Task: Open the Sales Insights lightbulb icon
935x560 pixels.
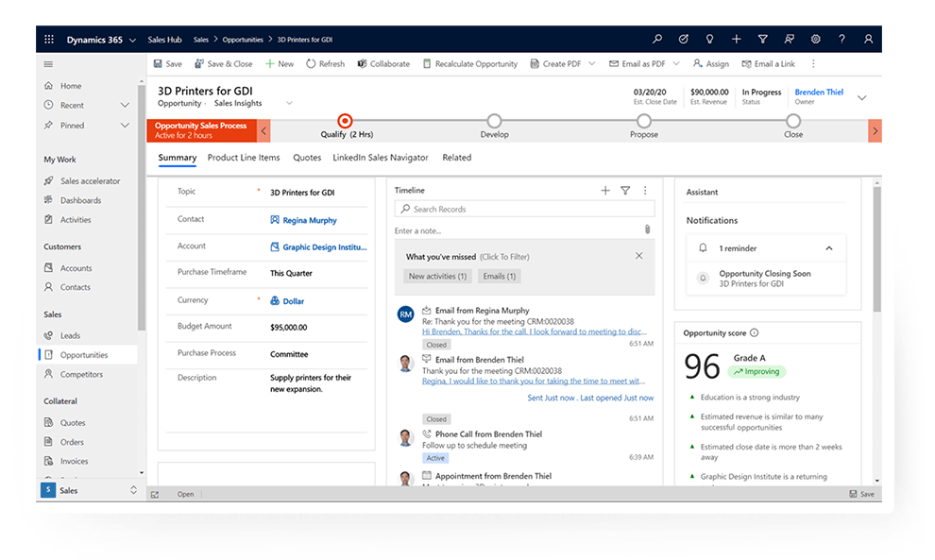Action: tap(709, 39)
